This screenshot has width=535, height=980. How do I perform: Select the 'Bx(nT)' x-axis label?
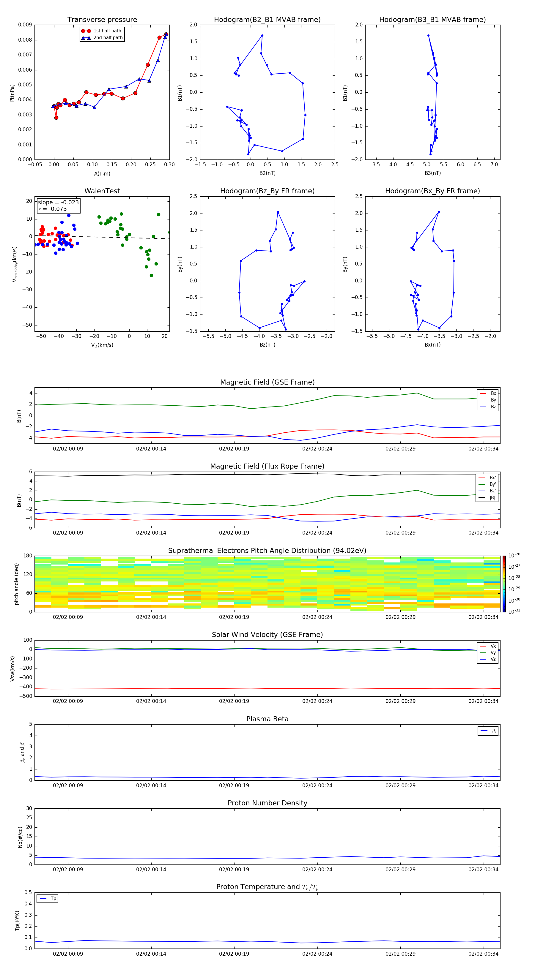tap(432, 345)
